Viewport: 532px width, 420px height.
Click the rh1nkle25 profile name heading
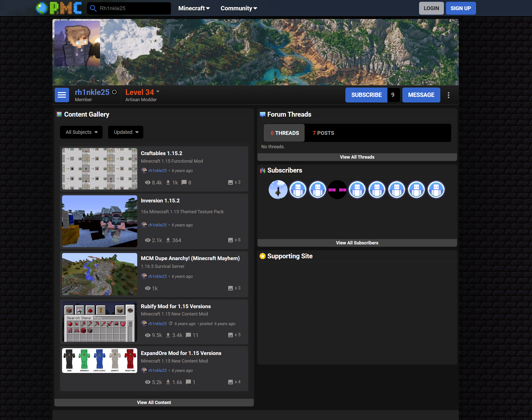click(x=92, y=92)
